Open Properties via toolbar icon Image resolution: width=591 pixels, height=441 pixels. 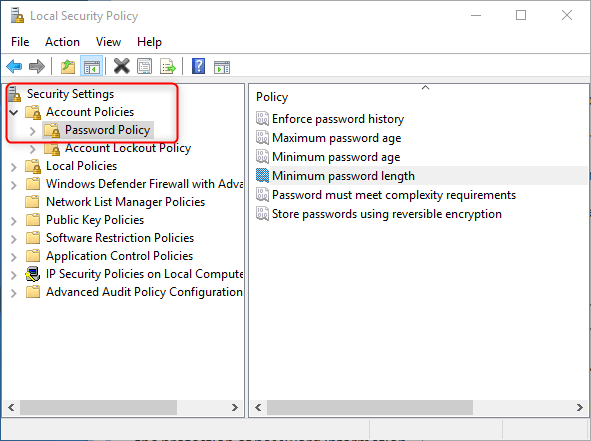click(144, 67)
